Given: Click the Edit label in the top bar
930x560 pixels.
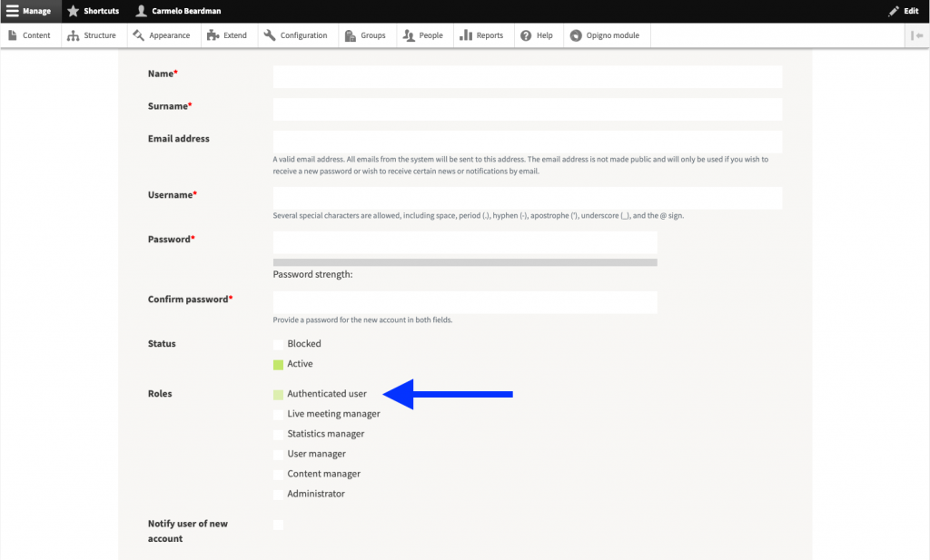Looking at the screenshot, I should point(911,11).
